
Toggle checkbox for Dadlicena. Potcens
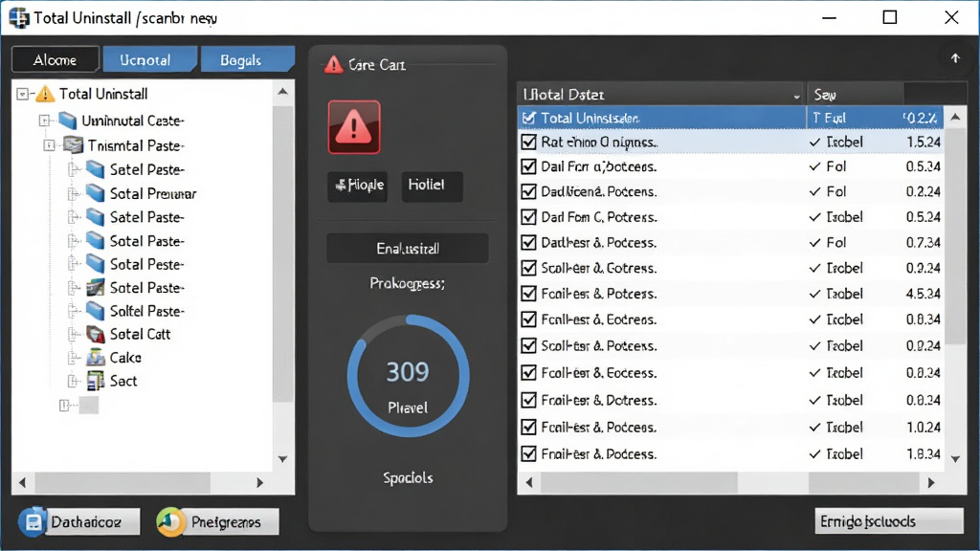click(x=528, y=191)
